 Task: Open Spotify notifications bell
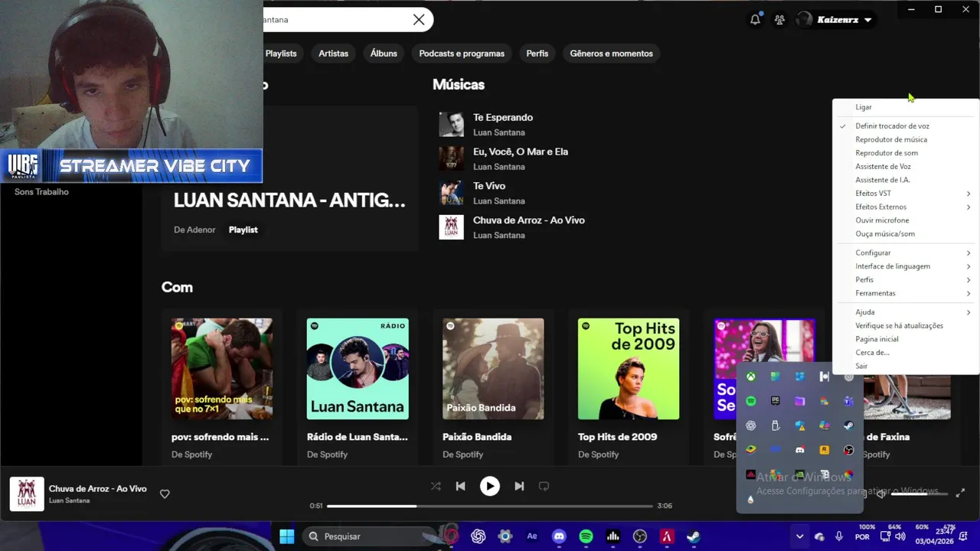point(755,20)
